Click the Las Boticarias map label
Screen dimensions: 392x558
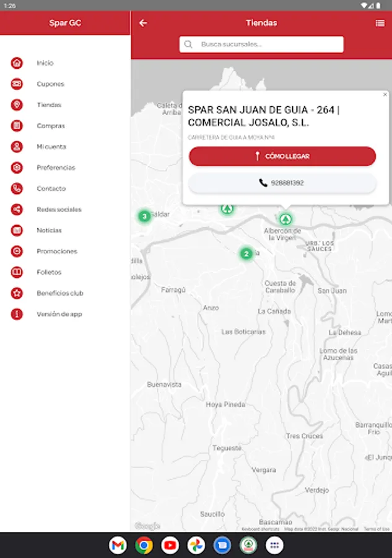point(243,332)
